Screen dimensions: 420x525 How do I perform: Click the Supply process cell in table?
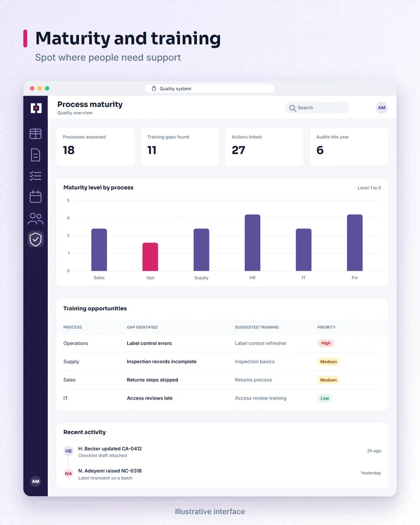tap(71, 362)
